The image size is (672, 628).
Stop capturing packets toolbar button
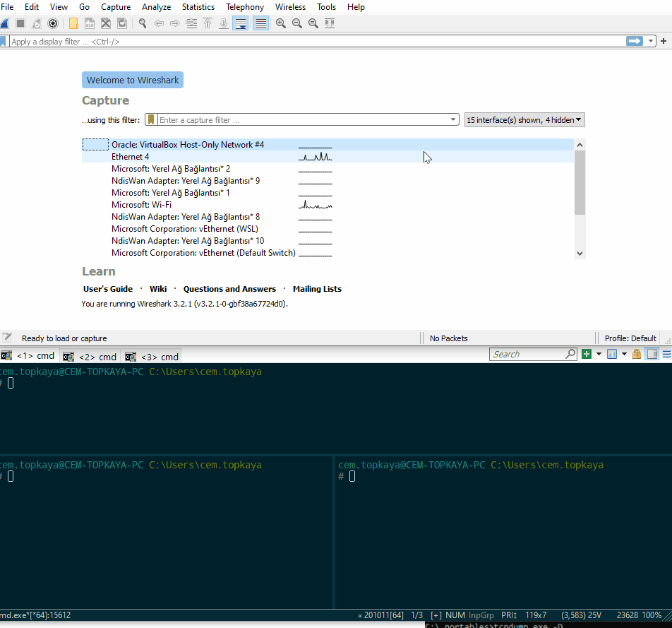point(20,23)
